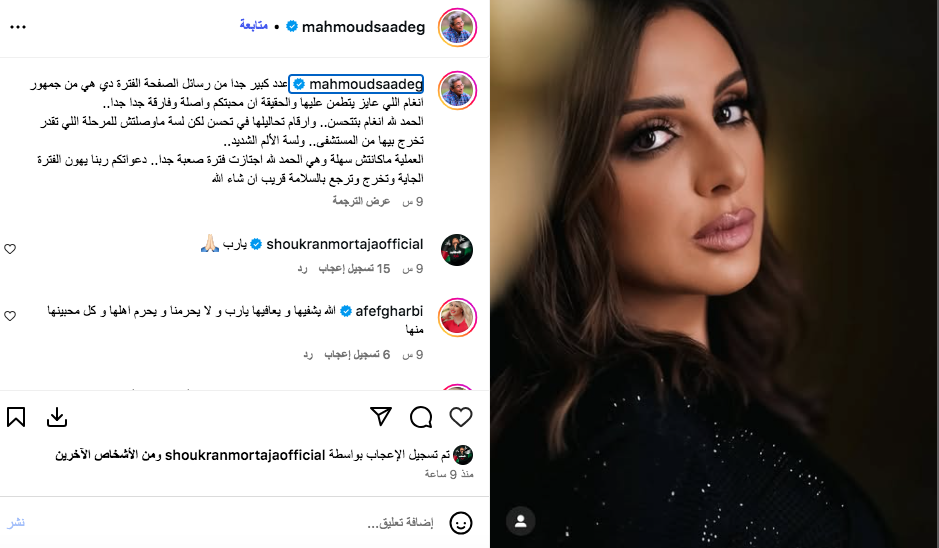This screenshot has height=548, width=939.
Task: Like shoukranmortajaofficial's comment heart
Action: pyautogui.click(x=10, y=249)
